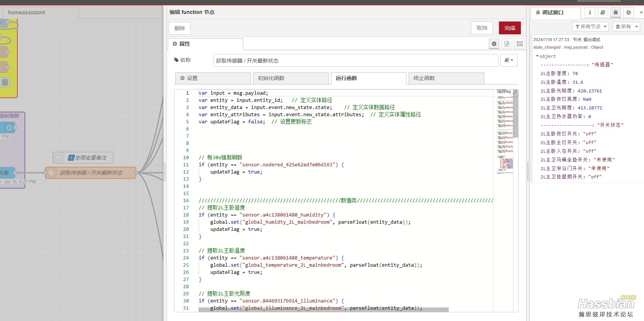The image size is (644, 321).
Task: Collapse the object tree in debug output
Action: (537, 56)
